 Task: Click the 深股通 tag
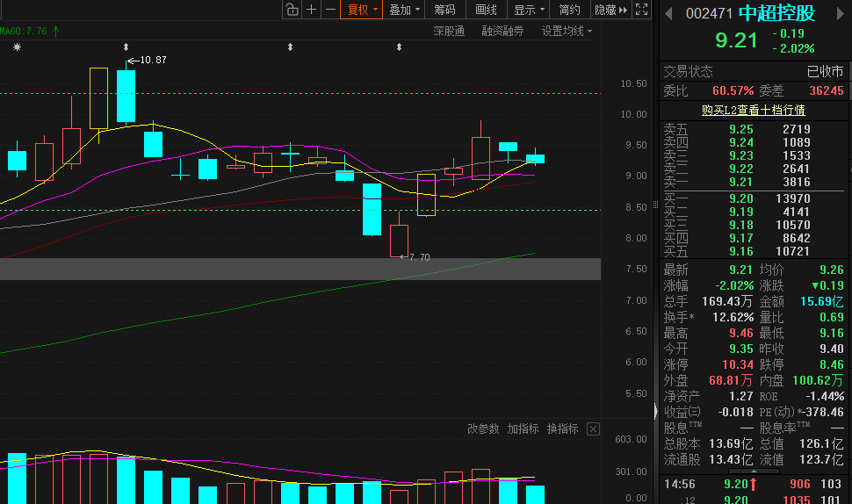pyautogui.click(x=449, y=32)
